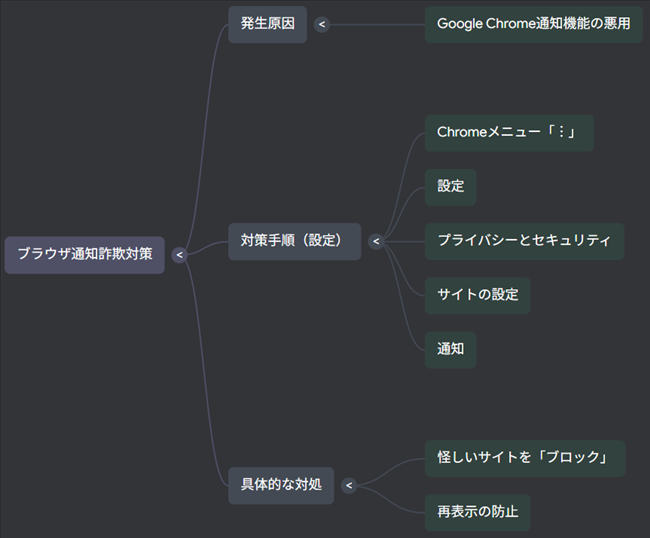Viewport: 650px width, 538px height.
Task: Collapse the 発生原因 branch chevron
Action: 321,25
